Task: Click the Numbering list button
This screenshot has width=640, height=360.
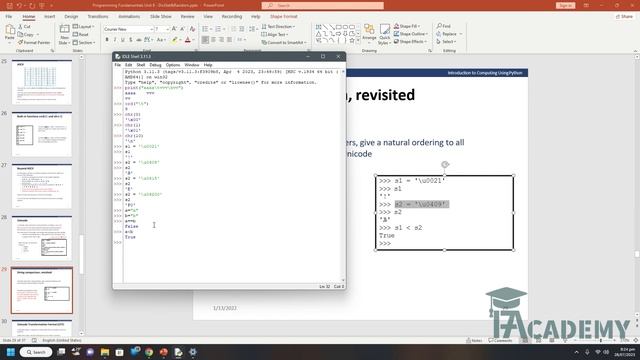Action: click(x=219, y=29)
